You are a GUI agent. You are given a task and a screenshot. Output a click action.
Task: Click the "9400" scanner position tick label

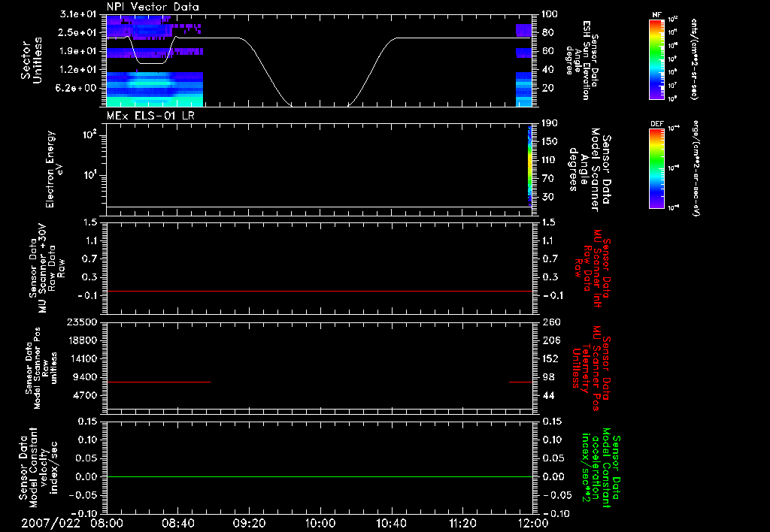pyautogui.click(x=86, y=377)
